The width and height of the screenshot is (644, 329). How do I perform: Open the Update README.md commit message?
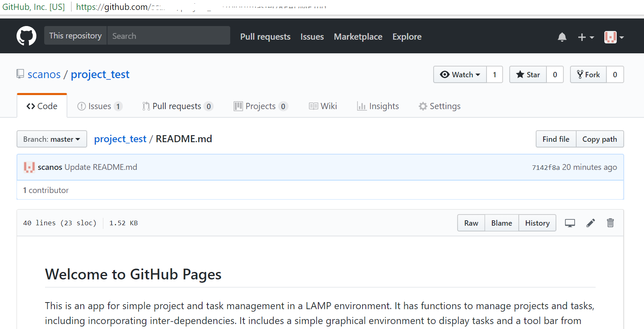tap(101, 167)
